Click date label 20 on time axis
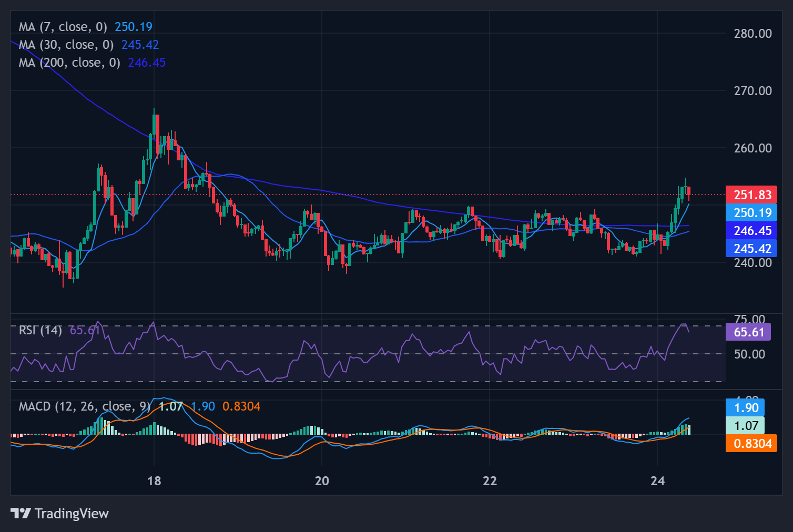This screenshot has height=532, width=793. tap(322, 480)
